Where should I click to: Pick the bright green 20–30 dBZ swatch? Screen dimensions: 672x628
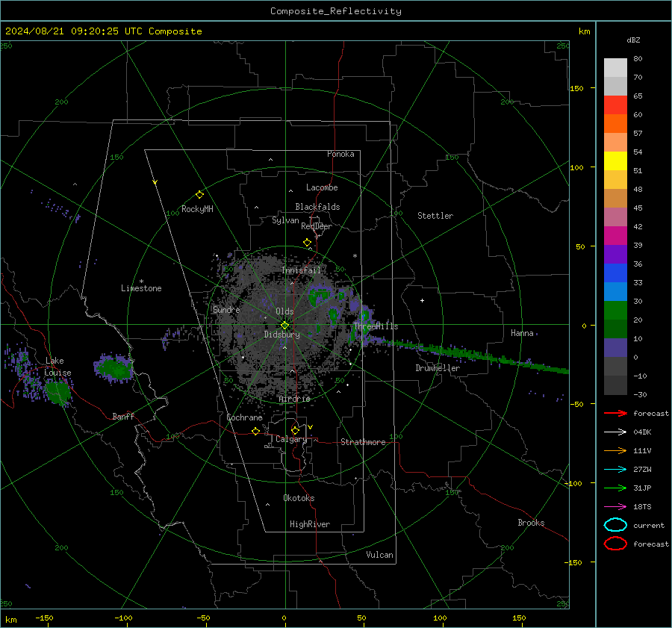pos(615,311)
